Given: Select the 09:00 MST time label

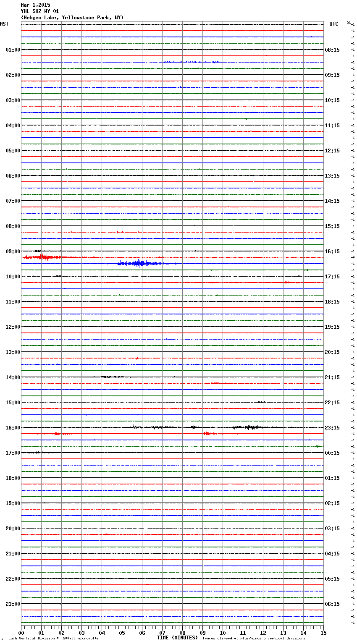Looking at the screenshot, I should (13, 251).
